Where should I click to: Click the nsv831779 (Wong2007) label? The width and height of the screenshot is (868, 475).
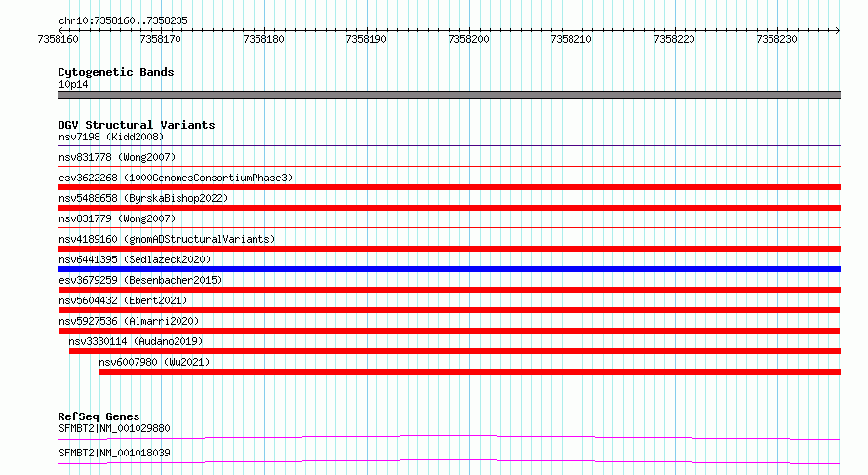pyautogui.click(x=117, y=218)
